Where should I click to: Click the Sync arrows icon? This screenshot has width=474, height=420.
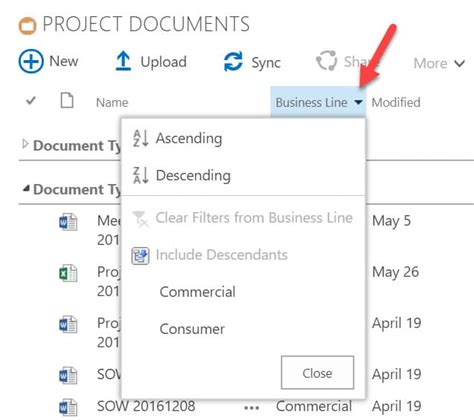(233, 62)
